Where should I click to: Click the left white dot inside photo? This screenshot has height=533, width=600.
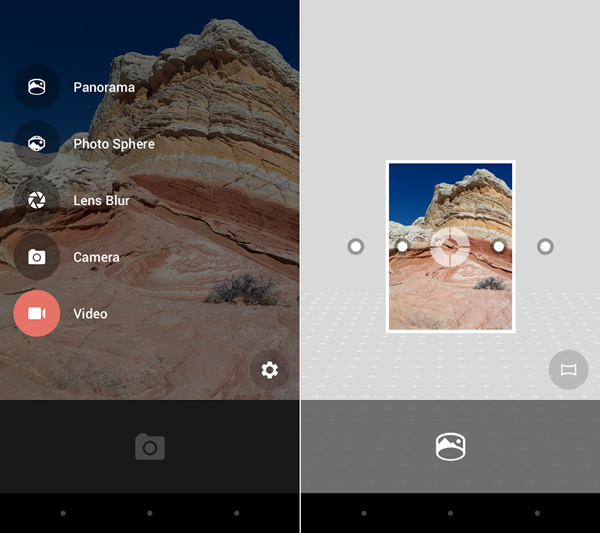point(402,246)
